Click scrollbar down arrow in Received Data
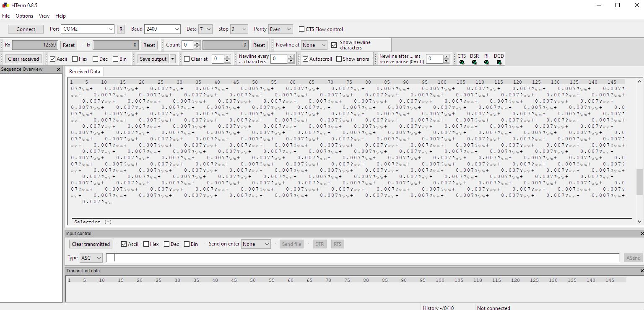Image resolution: width=644 pixels, height=310 pixels. tap(639, 222)
